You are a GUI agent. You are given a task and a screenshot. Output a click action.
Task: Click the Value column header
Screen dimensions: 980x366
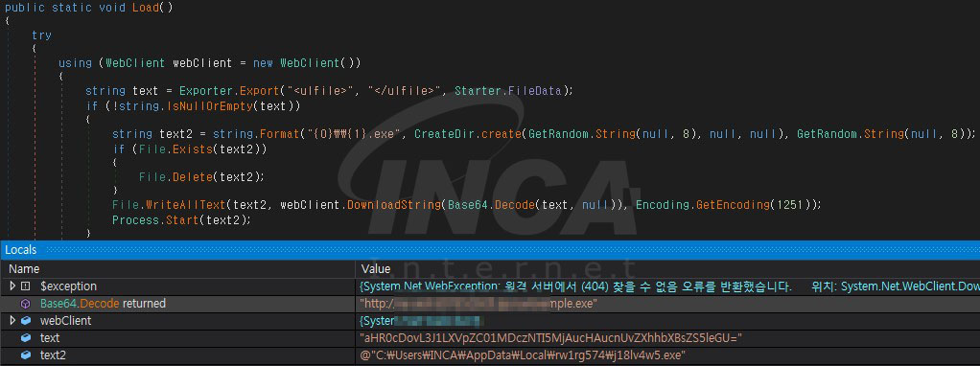[376, 269]
